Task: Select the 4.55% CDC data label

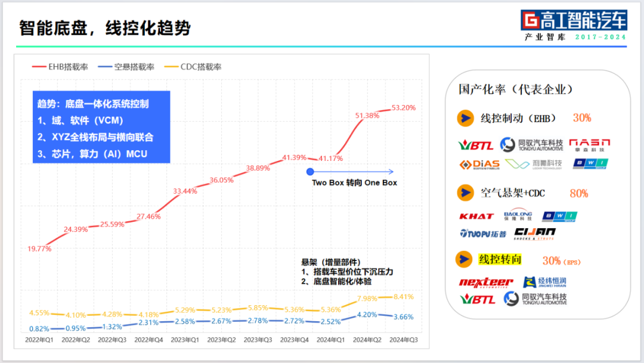Action: click(x=39, y=313)
